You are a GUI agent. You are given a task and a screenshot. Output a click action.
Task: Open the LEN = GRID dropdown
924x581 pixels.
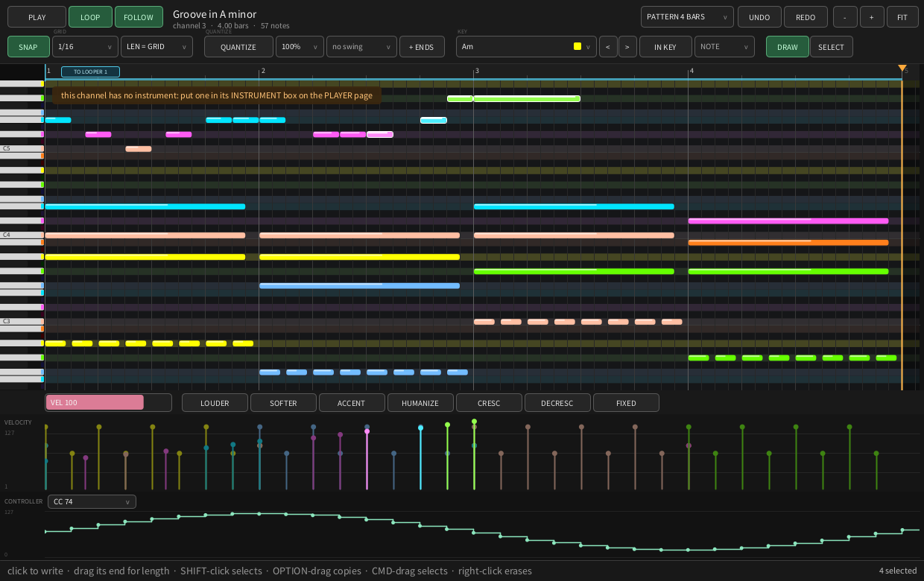pyautogui.click(x=156, y=47)
